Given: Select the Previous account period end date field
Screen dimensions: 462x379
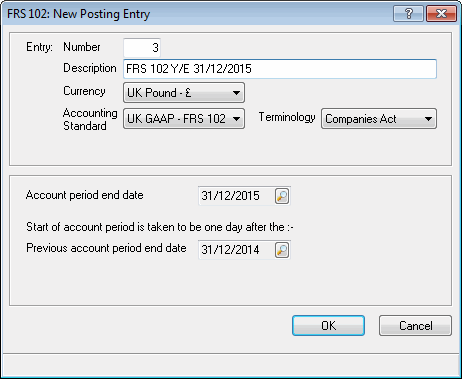Looking at the screenshot, I should (237, 250).
